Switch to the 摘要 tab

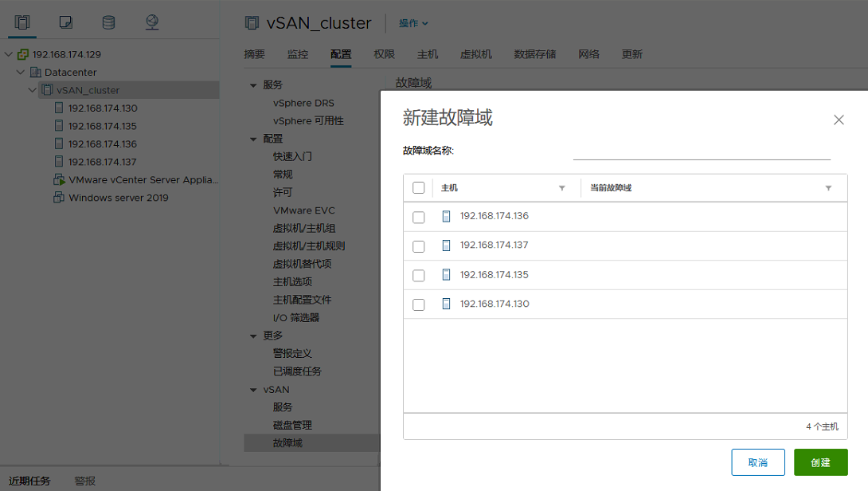click(x=255, y=54)
